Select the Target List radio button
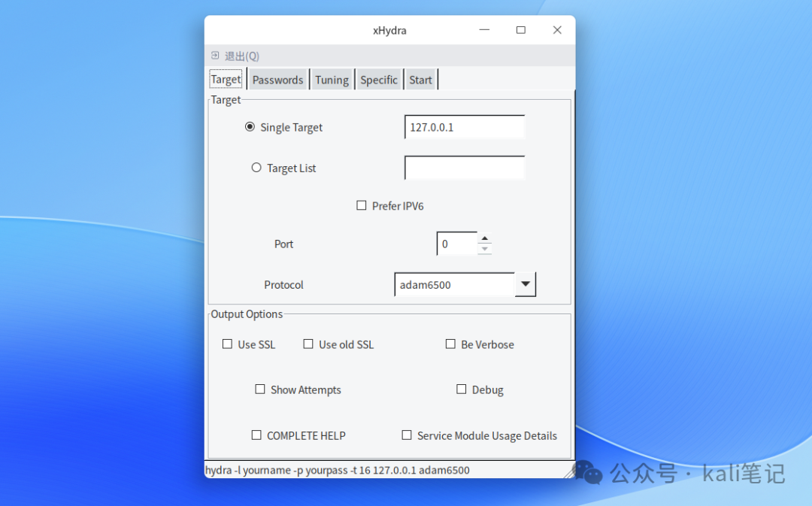 tap(256, 168)
